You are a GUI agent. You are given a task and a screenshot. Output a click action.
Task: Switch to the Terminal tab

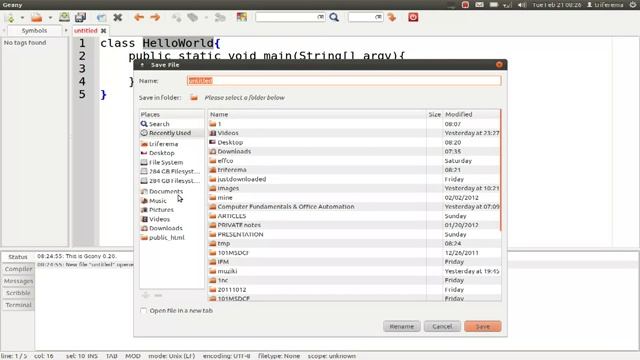pyautogui.click(x=18, y=305)
